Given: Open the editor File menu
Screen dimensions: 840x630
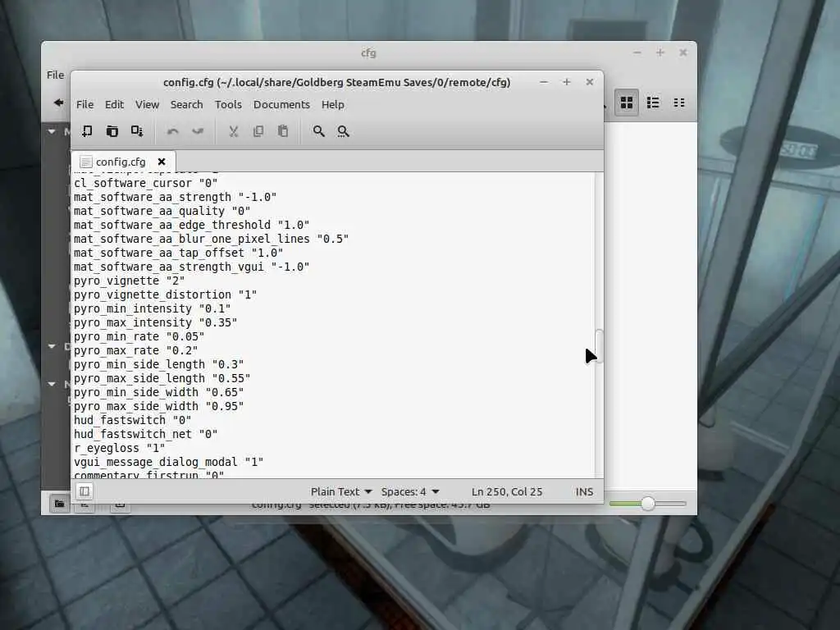Looking at the screenshot, I should tap(84, 104).
